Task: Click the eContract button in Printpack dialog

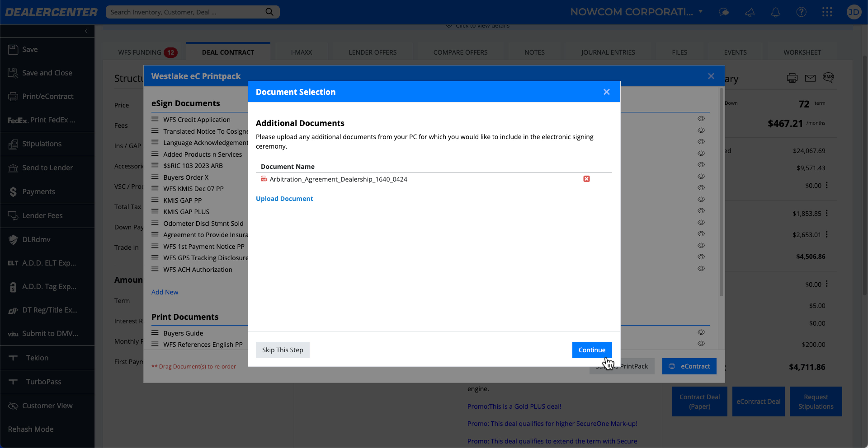Action: coord(689,366)
